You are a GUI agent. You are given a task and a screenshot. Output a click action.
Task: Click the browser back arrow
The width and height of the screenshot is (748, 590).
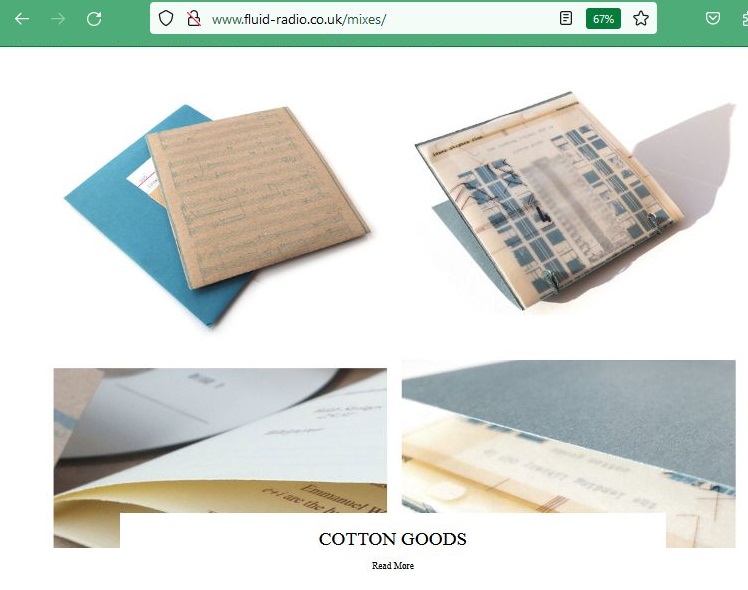click(22, 19)
